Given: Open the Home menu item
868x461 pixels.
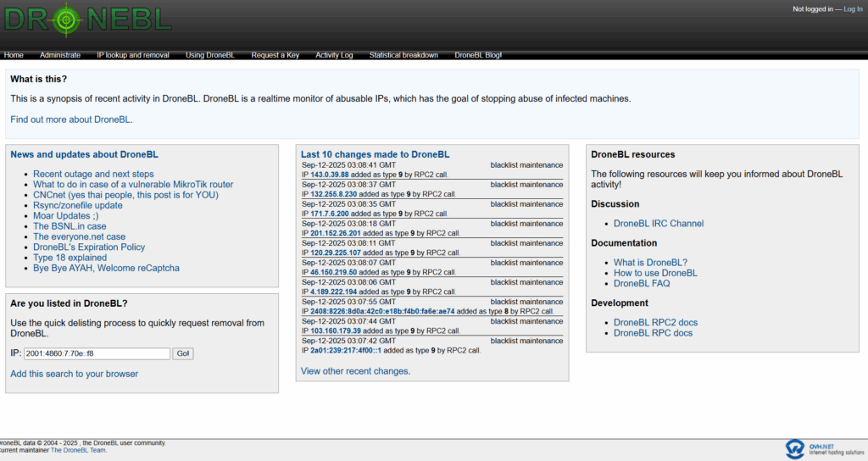Looking at the screenshot, I should tap(14, 55).
